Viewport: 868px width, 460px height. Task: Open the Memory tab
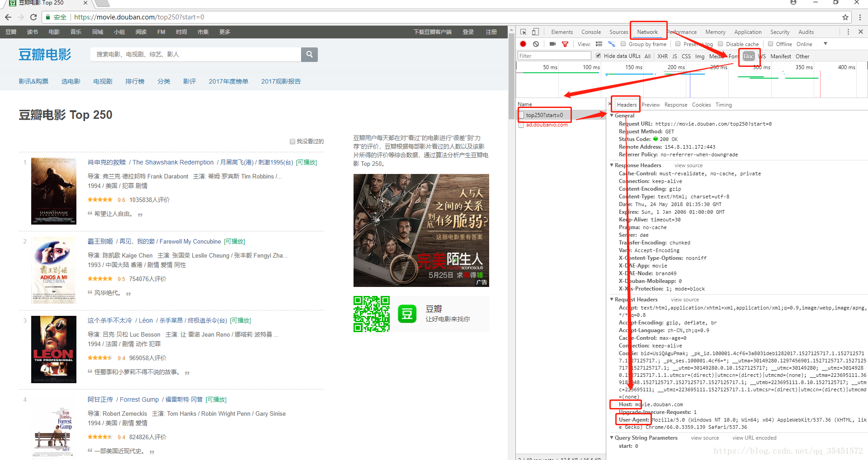(715, 32)
